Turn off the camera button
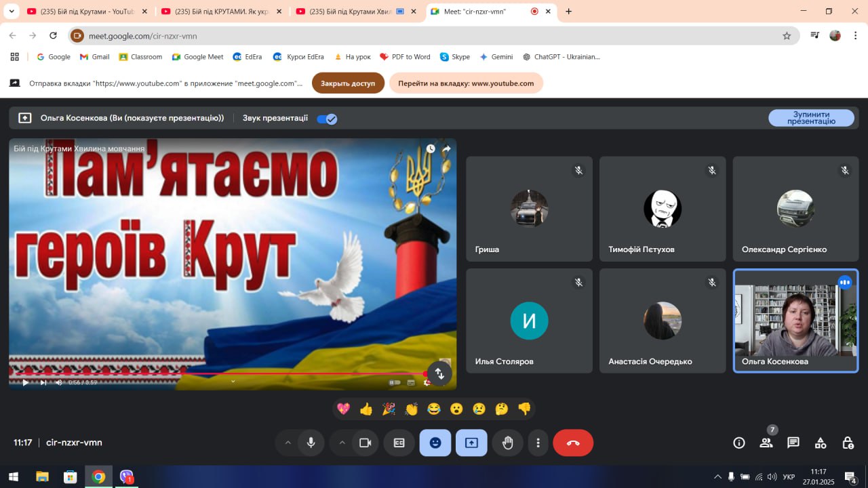868x488 pixels. pyautogui.click(x=365, y=443)
